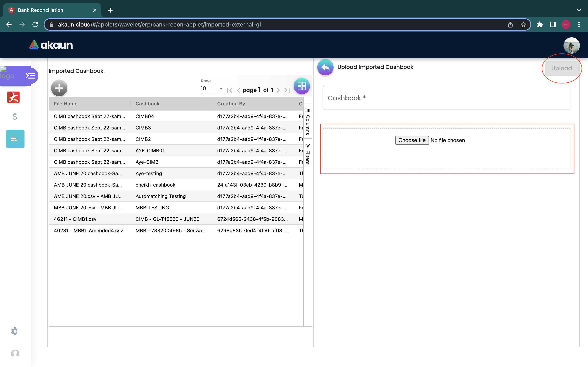Open the grid view toggle icon
The height and width of the screenshot is (367, 588).
[302, 86]
